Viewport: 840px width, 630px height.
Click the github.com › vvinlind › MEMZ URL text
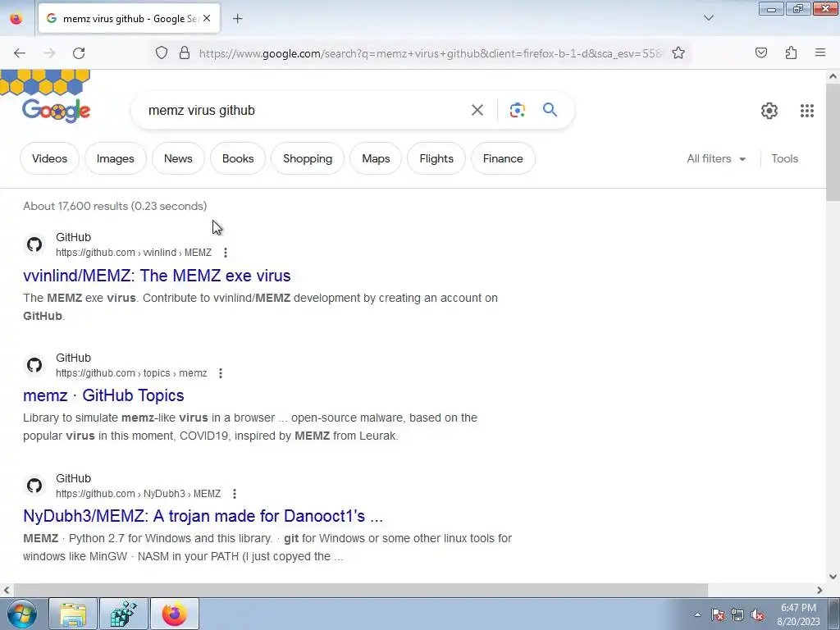tap(134, 253)
